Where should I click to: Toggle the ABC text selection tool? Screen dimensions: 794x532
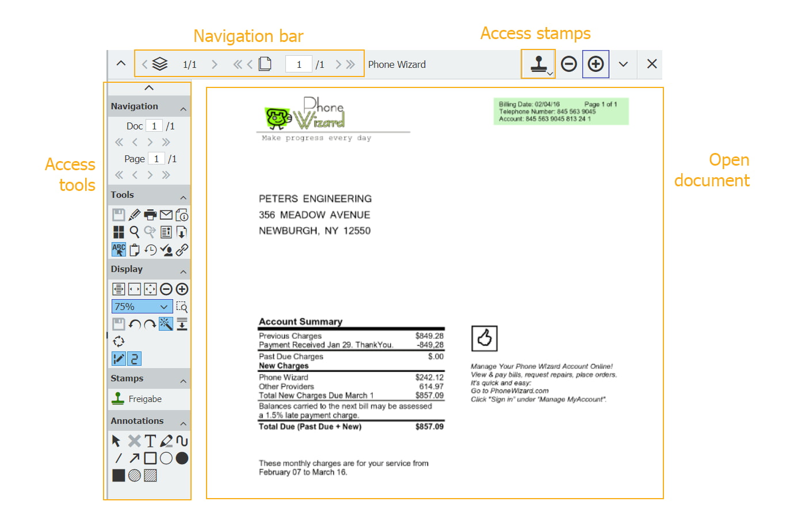(x=119, y=250)
